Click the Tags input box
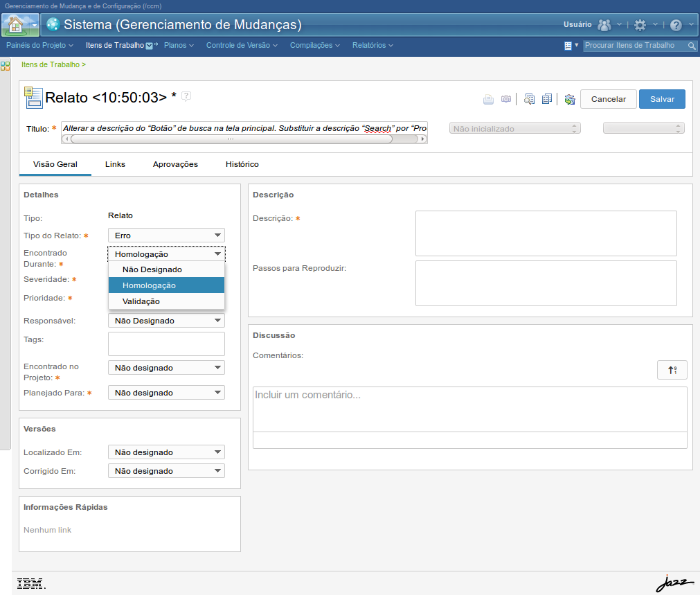This screenshot has width=700, height=595. coord(166,344)
